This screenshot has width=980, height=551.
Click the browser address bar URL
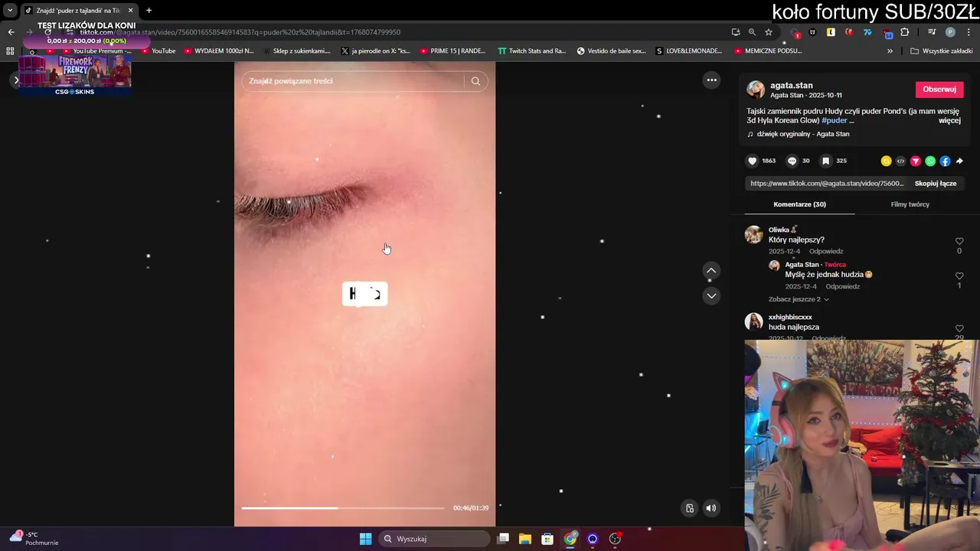click(x=240, y=32)
